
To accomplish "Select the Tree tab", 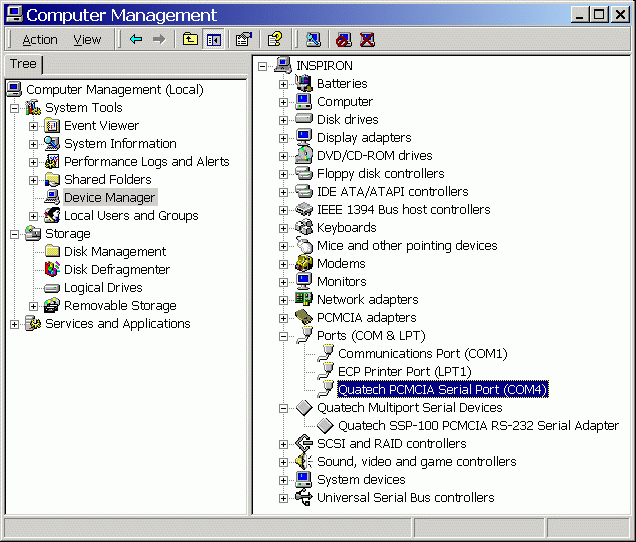I will pyautogui.click(x=23, y=64).
